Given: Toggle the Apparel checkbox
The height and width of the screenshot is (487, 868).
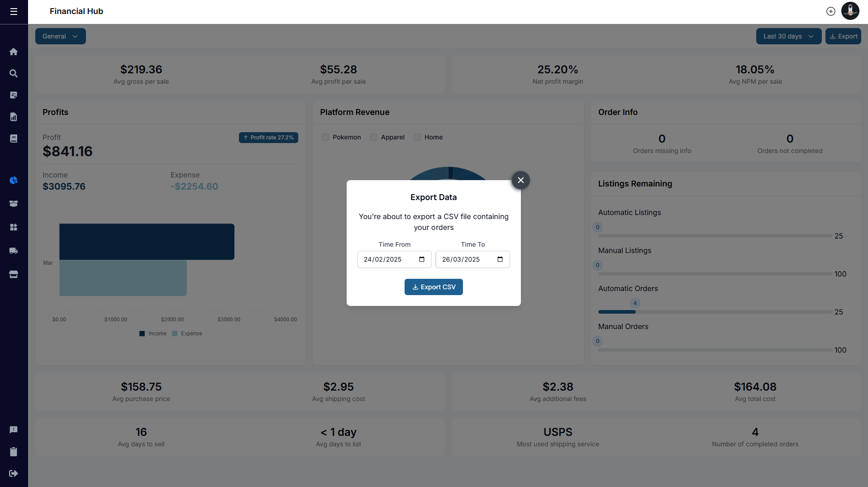Looking at the screenshot, I should coord(374,137).
